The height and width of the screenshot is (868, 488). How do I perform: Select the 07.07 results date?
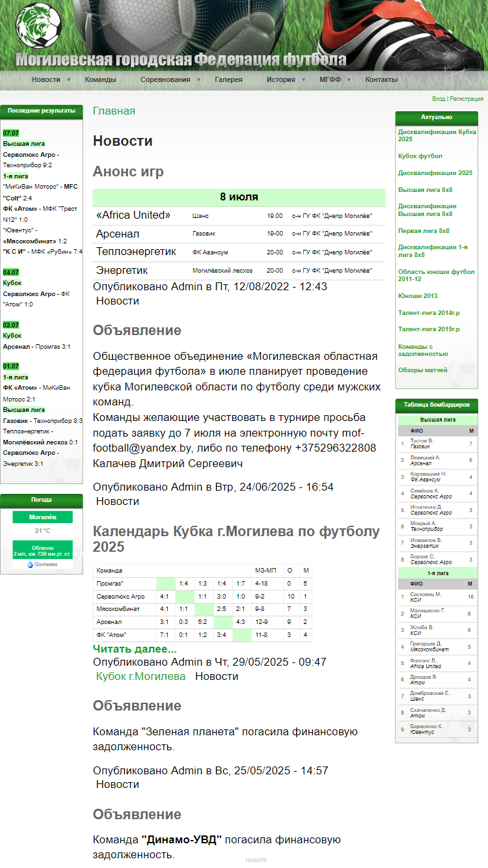10,133
